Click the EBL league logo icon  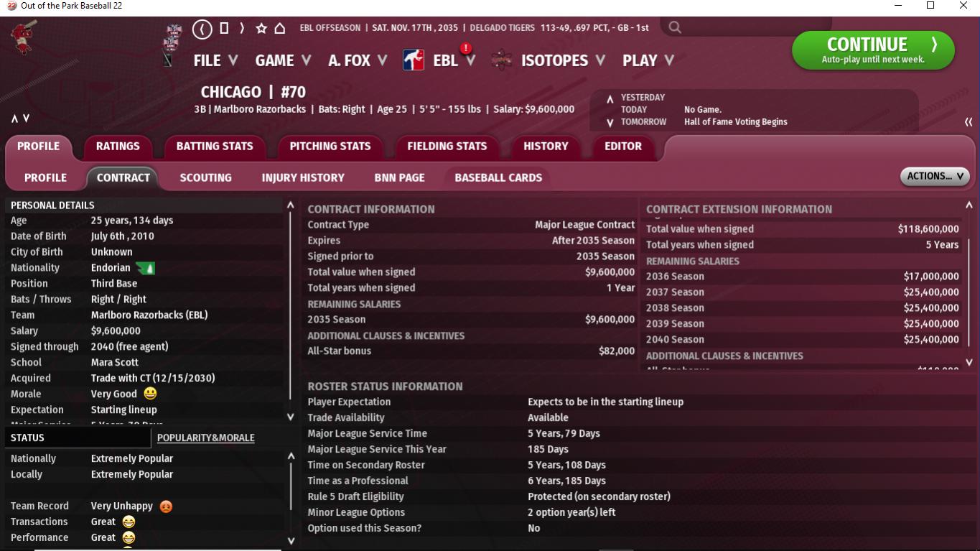pyautogui.click(x=414, y=60)
